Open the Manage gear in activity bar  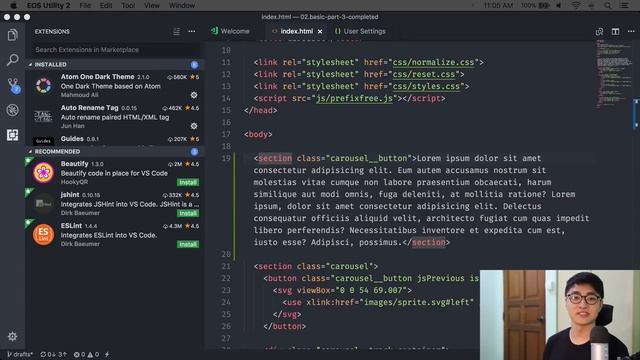click(x=13, y=336)
